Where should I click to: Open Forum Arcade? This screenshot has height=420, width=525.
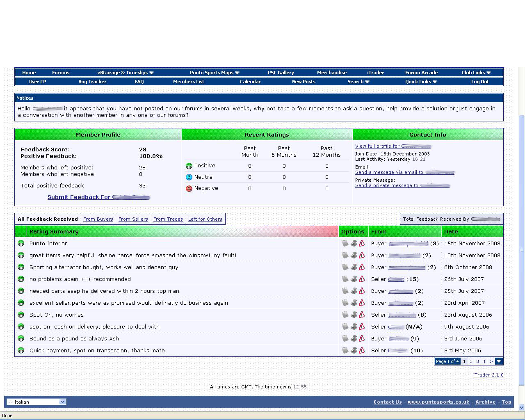(421, 73)
